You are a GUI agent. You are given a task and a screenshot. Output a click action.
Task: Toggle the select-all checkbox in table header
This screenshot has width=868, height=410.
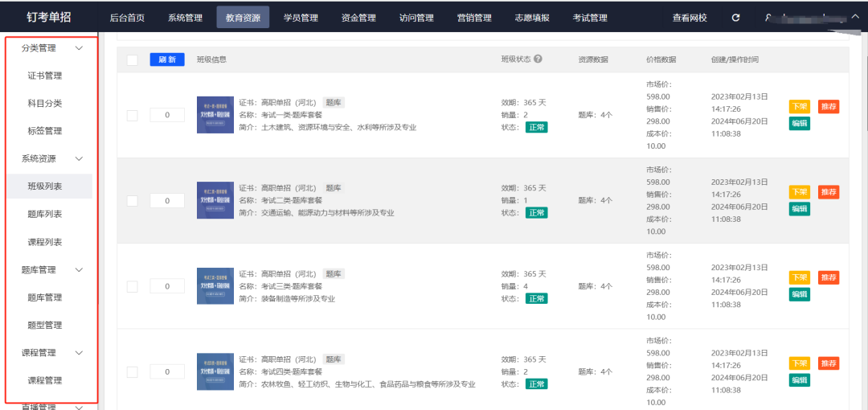[x=133, y=60]
